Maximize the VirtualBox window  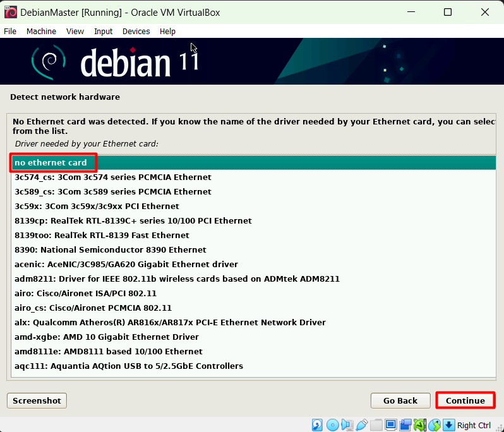(x=448, y=12)
